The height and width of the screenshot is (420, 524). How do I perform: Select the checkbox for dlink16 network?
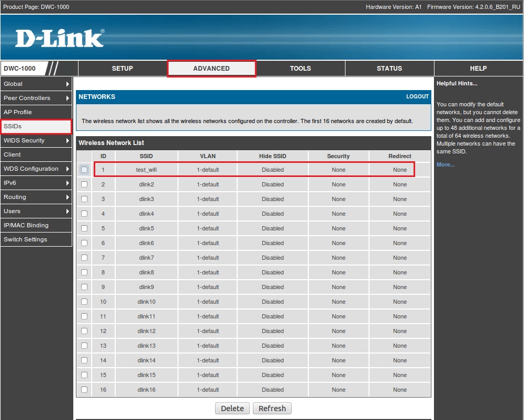(x=84, y=390)
